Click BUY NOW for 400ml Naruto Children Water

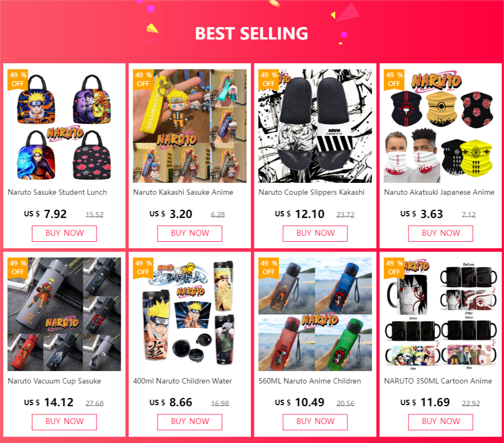tap(190, 422)
